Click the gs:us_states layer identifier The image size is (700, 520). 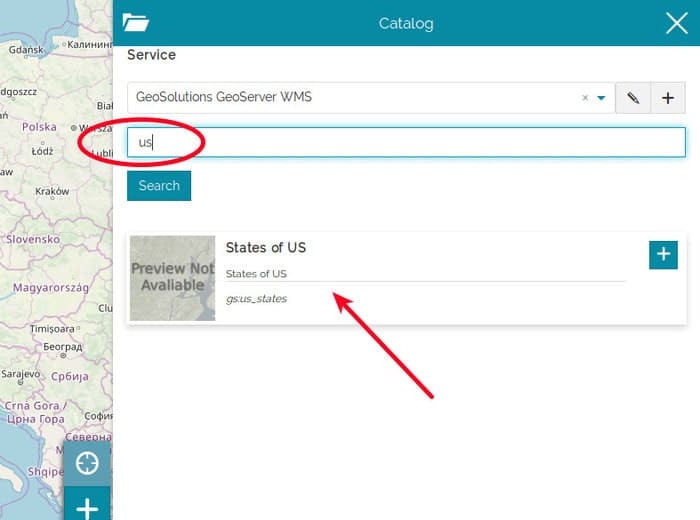pyautogui.click(x=256, y=298)
